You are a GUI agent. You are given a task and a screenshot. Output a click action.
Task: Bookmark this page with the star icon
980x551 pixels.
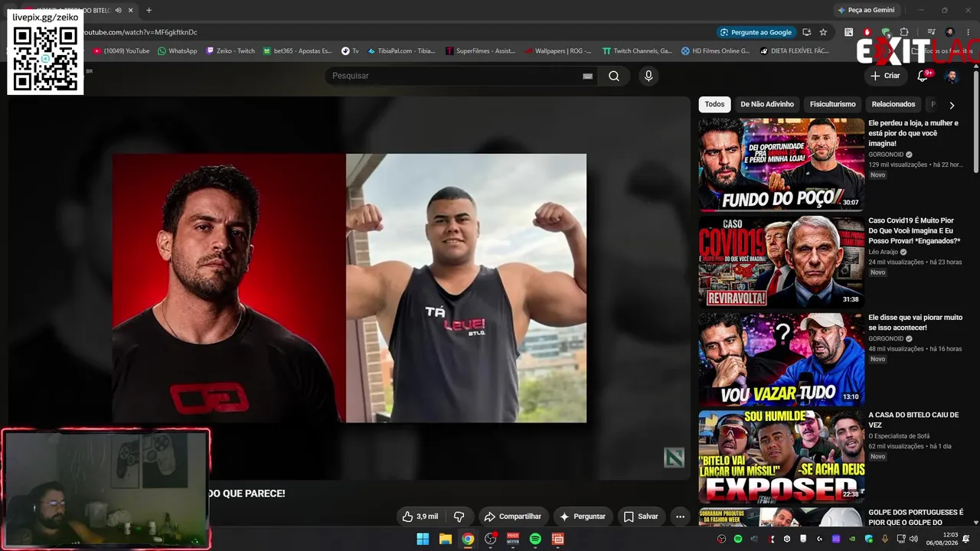tap(823, 32)
